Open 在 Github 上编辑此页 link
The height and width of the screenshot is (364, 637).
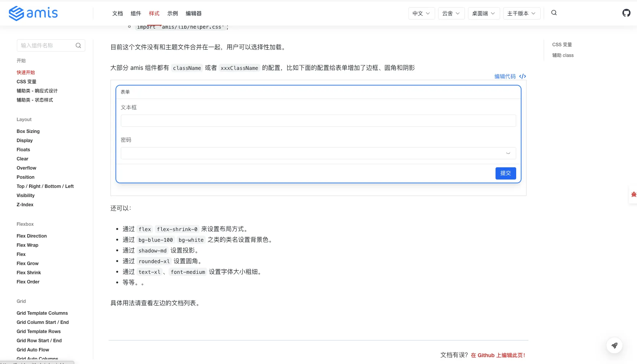[497, 355]
